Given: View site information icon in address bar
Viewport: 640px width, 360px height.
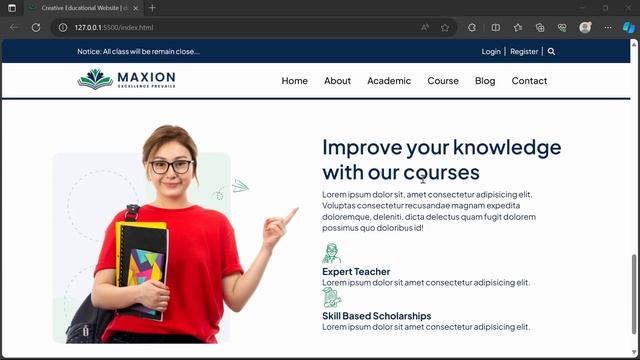Looking at the screenshot, I should click(x=63, y=27).
